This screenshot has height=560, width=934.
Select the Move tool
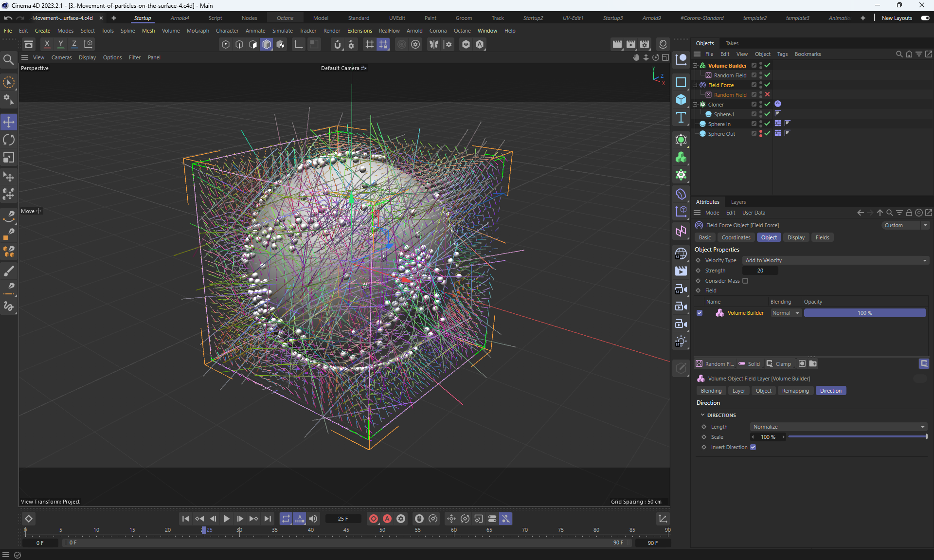point(9,122)
